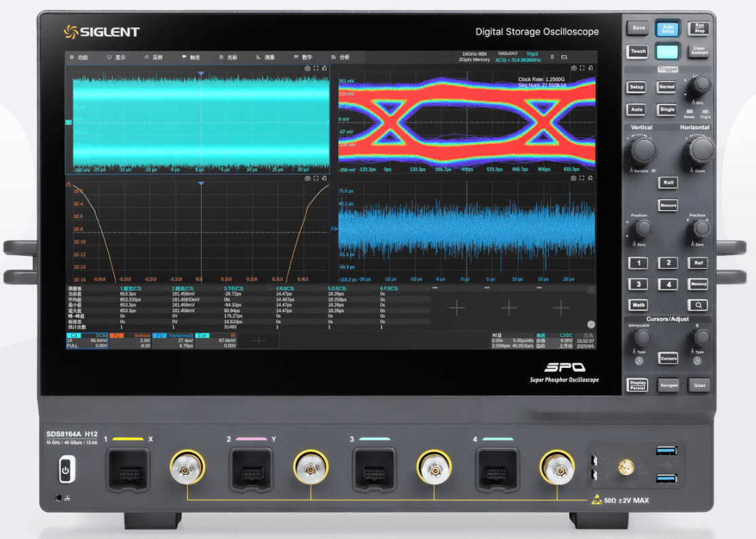Expand the Eye descriptor box
Screen dimensions: 756x539
(215, 340)
